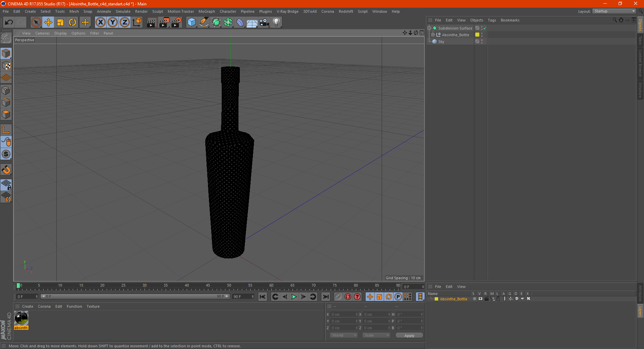Collapse the Subdivision Surface tree item
Viewport: 644px width, 349px height.
coord(429,28)
